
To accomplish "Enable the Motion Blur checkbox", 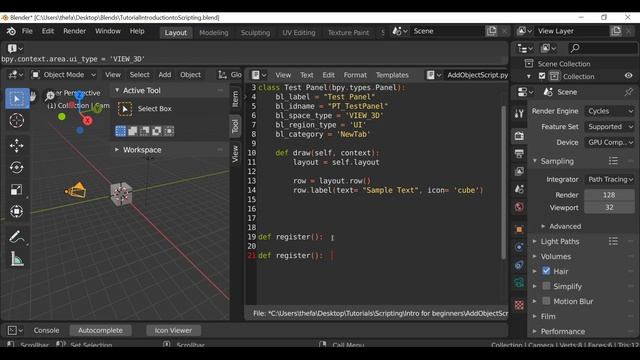I will click(x=546, y=301).
